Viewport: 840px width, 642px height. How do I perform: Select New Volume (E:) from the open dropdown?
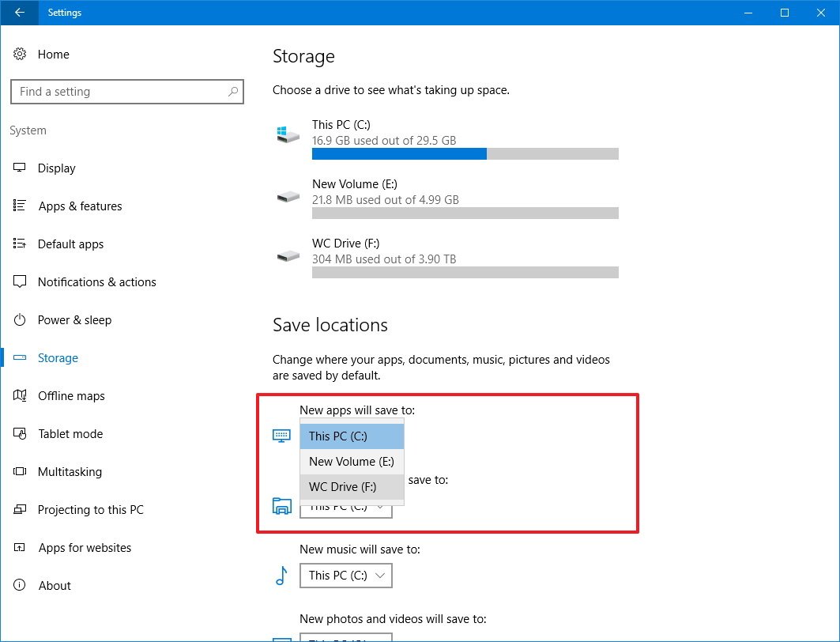[352, 461]
